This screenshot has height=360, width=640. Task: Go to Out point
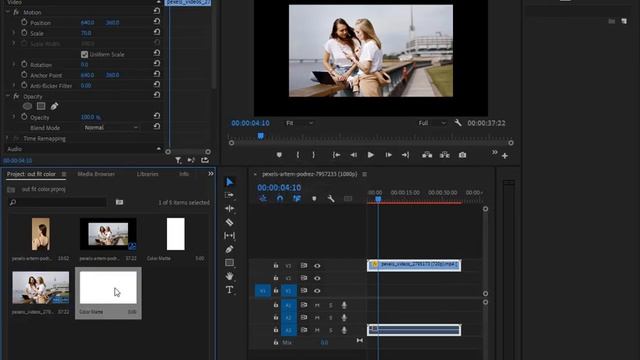(405, 155)
